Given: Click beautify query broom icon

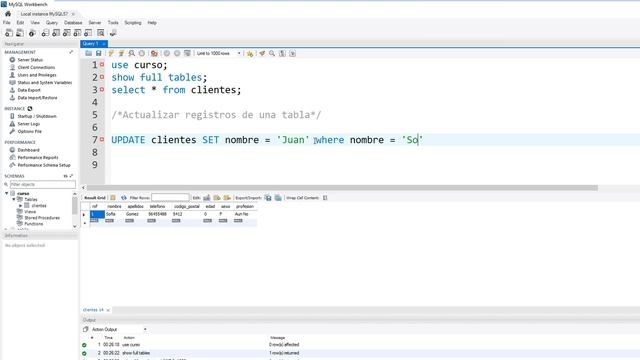Looking at the screenshot, I should [262, 53].
